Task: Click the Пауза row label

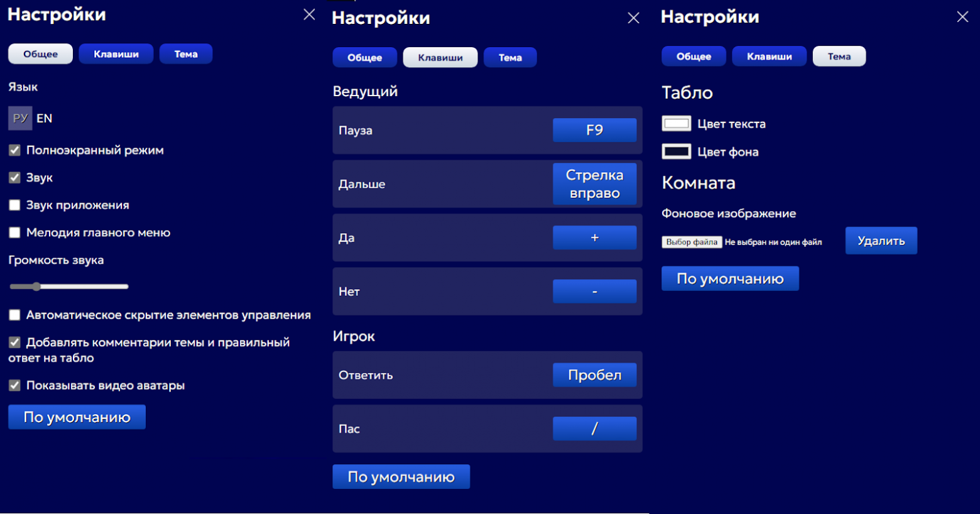Action: point(356,131)
